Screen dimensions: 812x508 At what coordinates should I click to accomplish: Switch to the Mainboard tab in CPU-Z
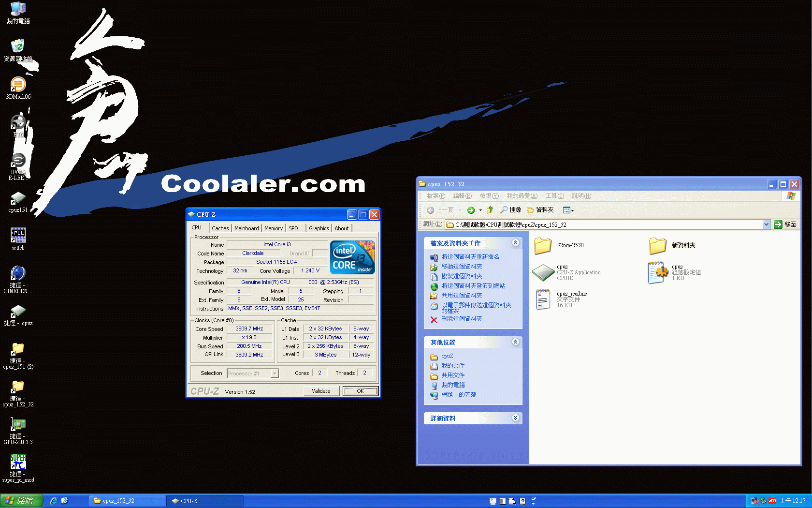(246, 228)
